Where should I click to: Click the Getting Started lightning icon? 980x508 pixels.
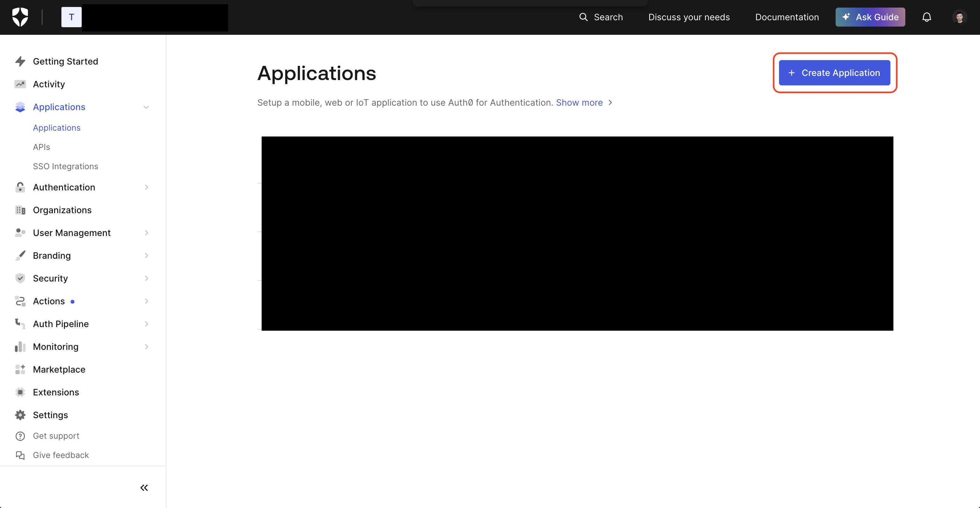20,61
